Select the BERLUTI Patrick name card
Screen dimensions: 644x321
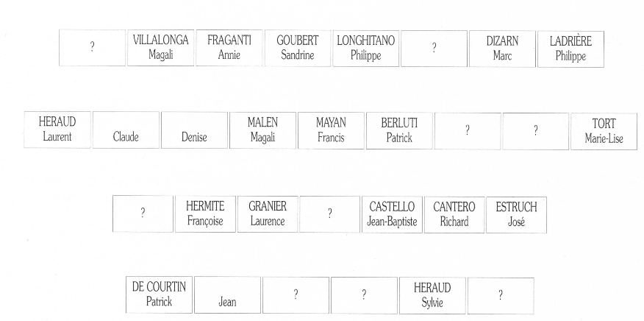tap(399, 130)
